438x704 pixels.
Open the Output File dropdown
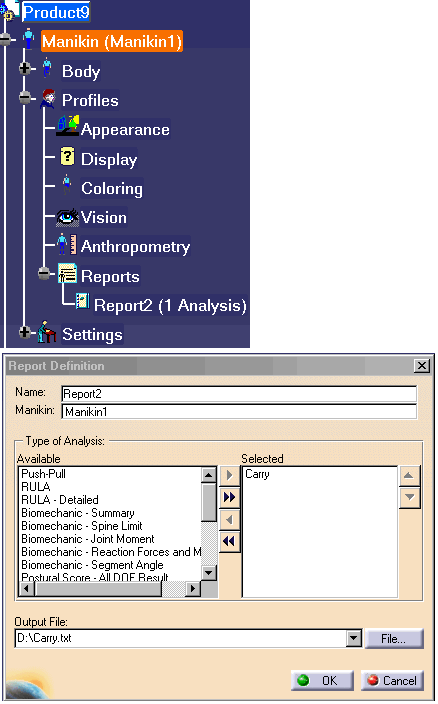click(x=355, y=638)
